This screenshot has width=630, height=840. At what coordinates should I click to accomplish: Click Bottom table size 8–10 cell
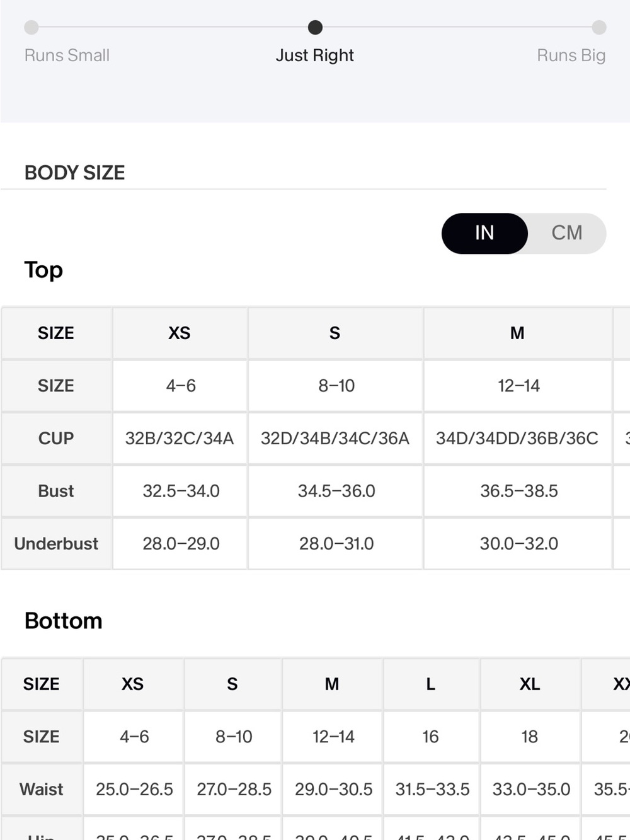pos(234,737)
